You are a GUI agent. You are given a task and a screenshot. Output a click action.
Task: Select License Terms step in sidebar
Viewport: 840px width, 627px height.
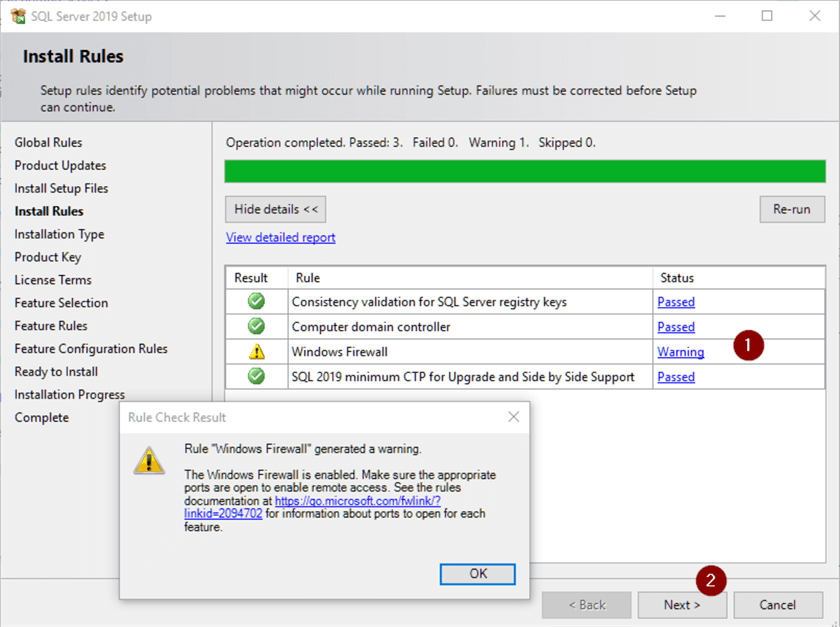53,280
